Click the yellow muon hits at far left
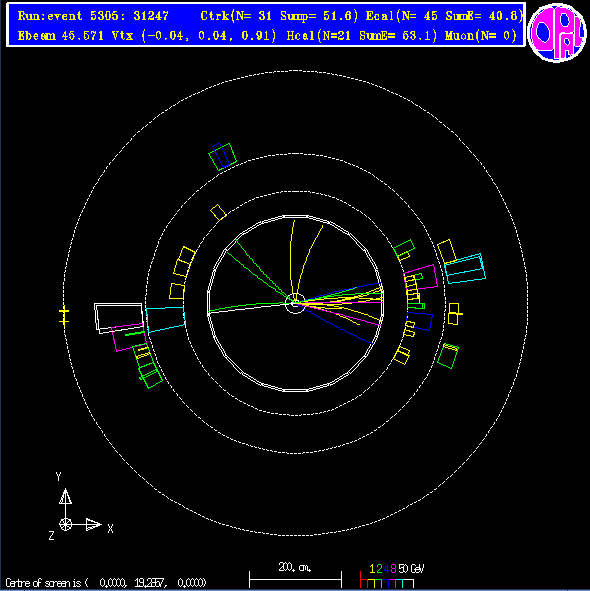 [x=64, y=316]
